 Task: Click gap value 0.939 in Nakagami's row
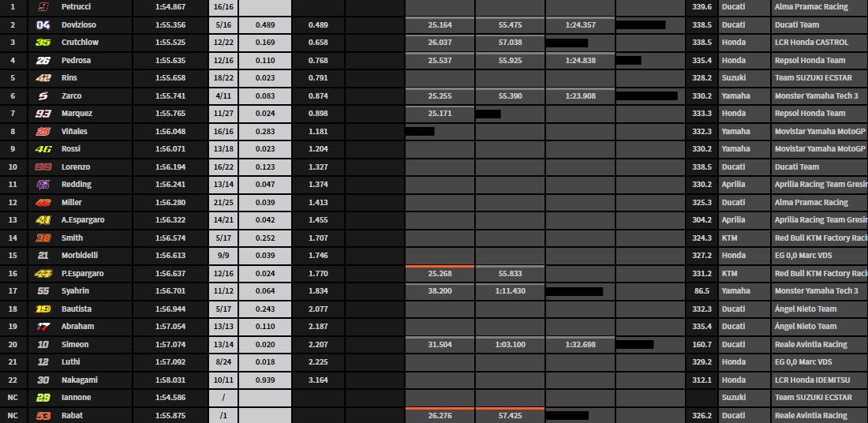265,380
